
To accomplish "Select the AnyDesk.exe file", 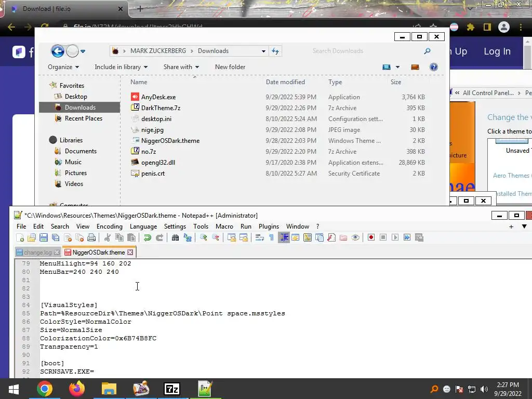I will (x=158, y=97).
